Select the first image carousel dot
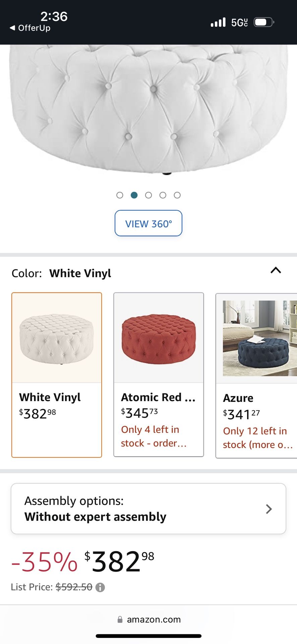 click(120, 195)
